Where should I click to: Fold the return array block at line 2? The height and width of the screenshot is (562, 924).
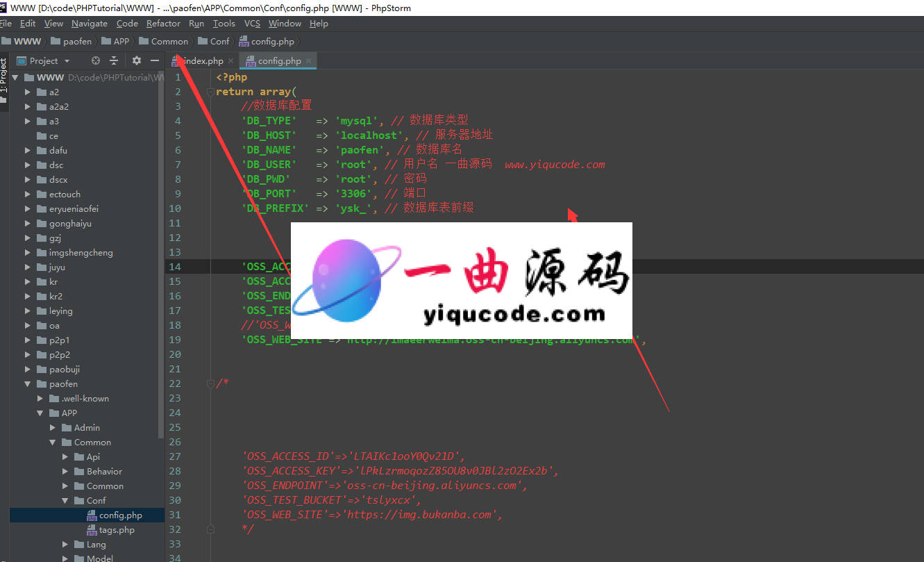tap(210, 92)
